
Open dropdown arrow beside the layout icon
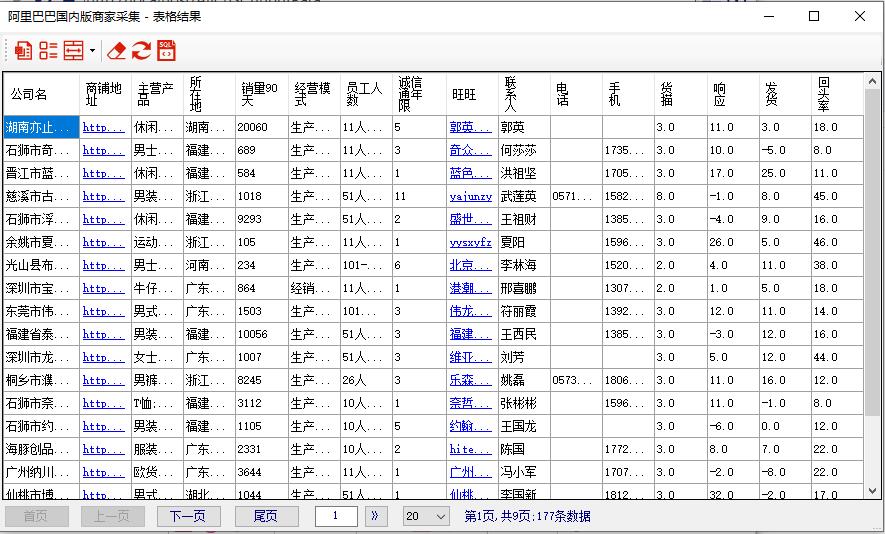(x=92, y=50)
